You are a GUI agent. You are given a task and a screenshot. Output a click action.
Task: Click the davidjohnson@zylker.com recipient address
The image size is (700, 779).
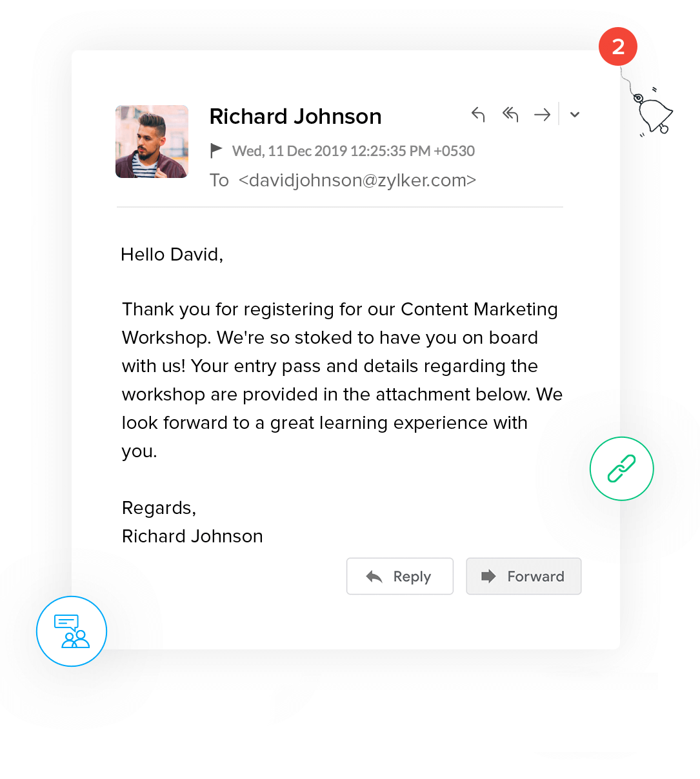(x=357, y=181)
